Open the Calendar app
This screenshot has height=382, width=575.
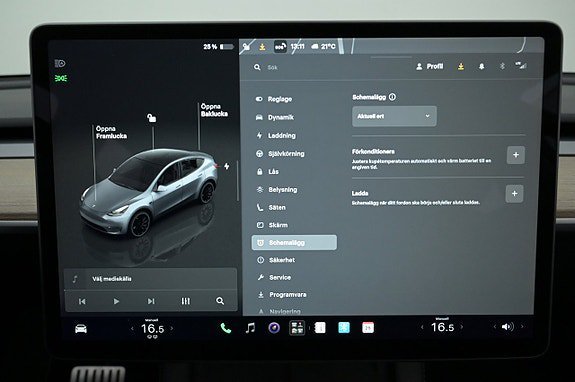pos(368,328)
